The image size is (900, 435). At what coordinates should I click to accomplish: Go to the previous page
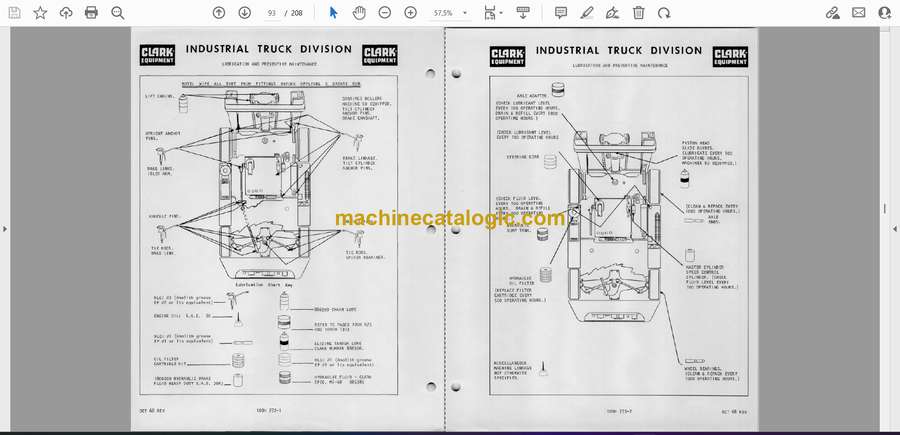[219, 13]
